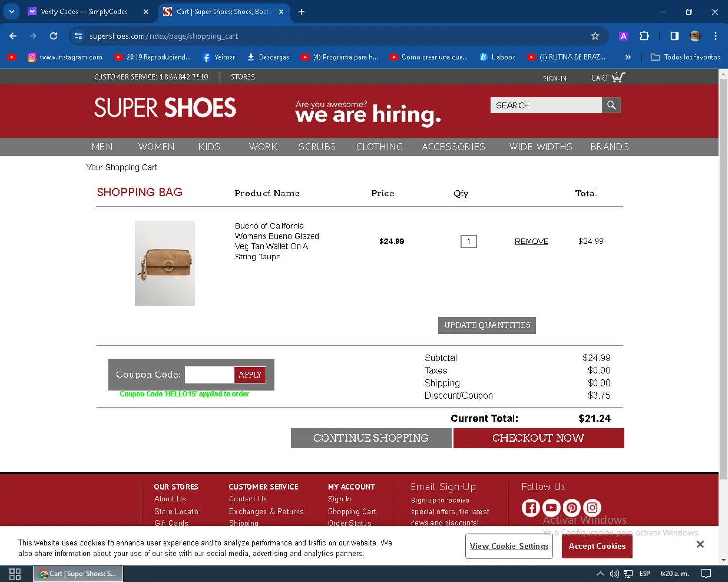Click SIGN-IN link in header

(x=554, y=78)
